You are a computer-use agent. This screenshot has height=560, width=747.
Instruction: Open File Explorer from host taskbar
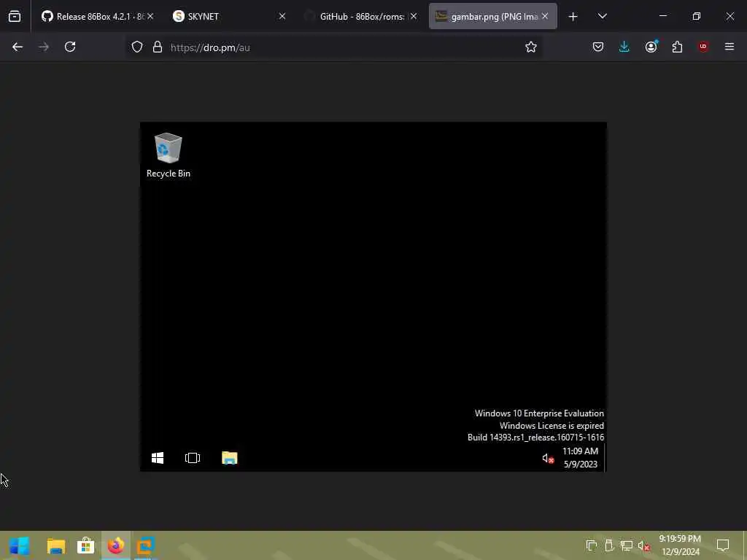(x=56, y=545)
